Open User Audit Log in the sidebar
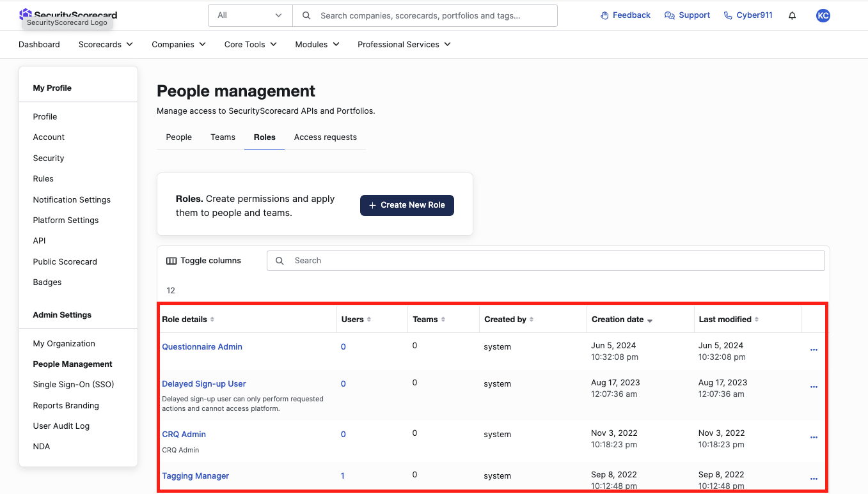Screen dimensions: 868x494 [61, 426]
